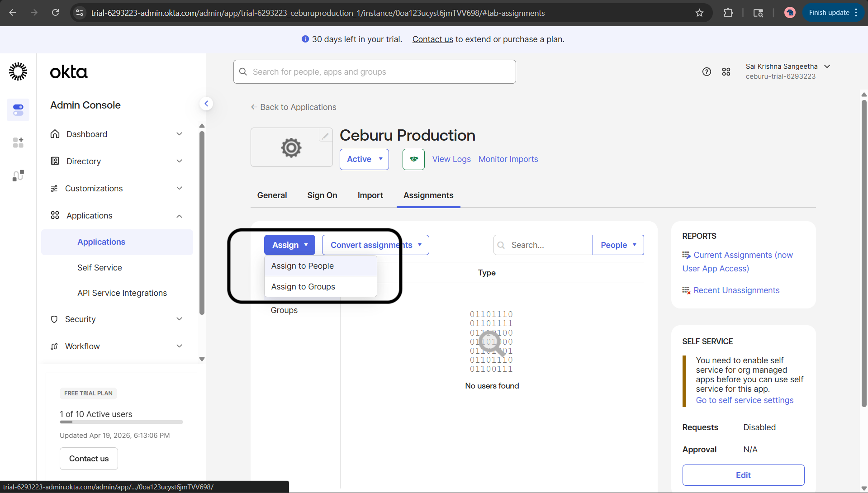868x493 pixels.
Task: Focus the assignments Search field
Action: (x=543, y=245)
